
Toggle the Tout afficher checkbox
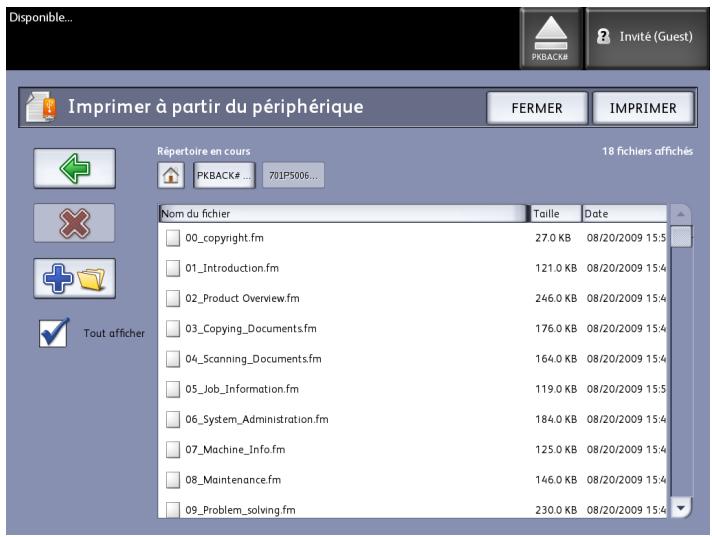(x=54, y=333)
